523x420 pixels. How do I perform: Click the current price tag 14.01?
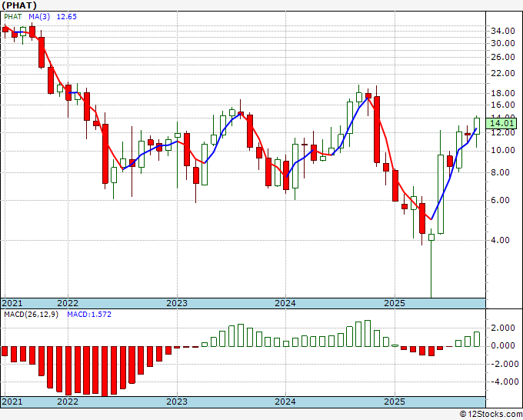coord(501,123)
